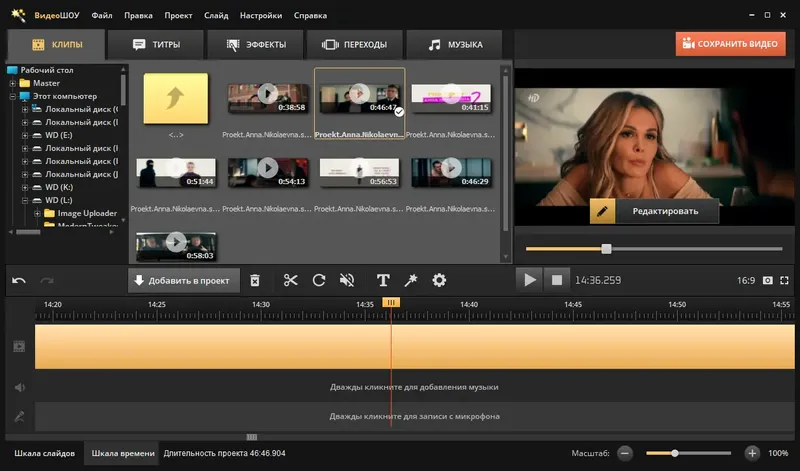Image resolution: width=800 pixels, height=471 pixels.
Task: Click the redo arrow icon
Action: coord(47,280)
